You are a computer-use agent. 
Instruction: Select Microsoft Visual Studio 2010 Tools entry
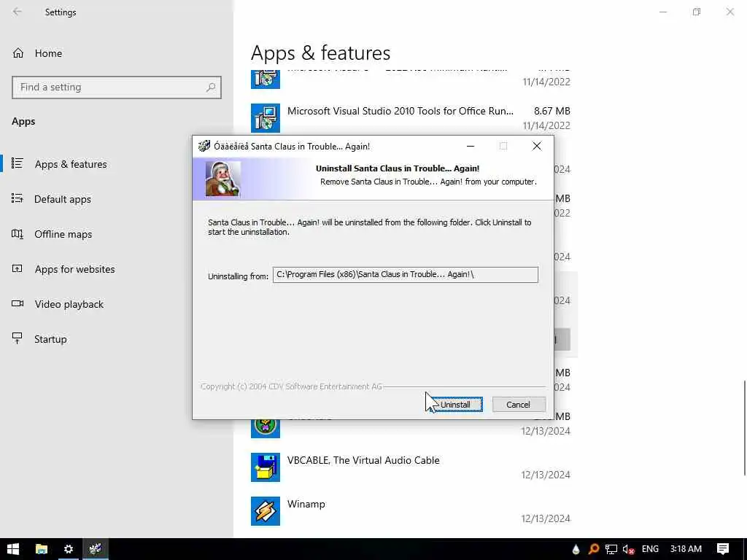coord(411,118)
